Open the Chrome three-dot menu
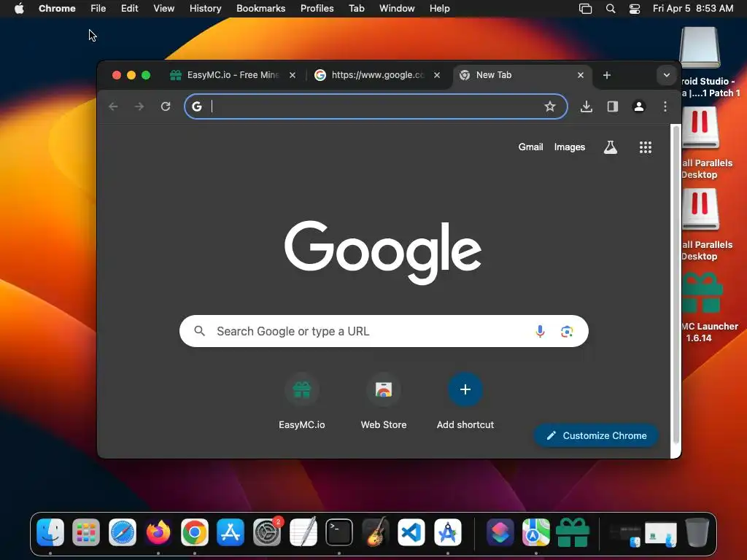This screenshot has height=560, width=747. point(665,106)
